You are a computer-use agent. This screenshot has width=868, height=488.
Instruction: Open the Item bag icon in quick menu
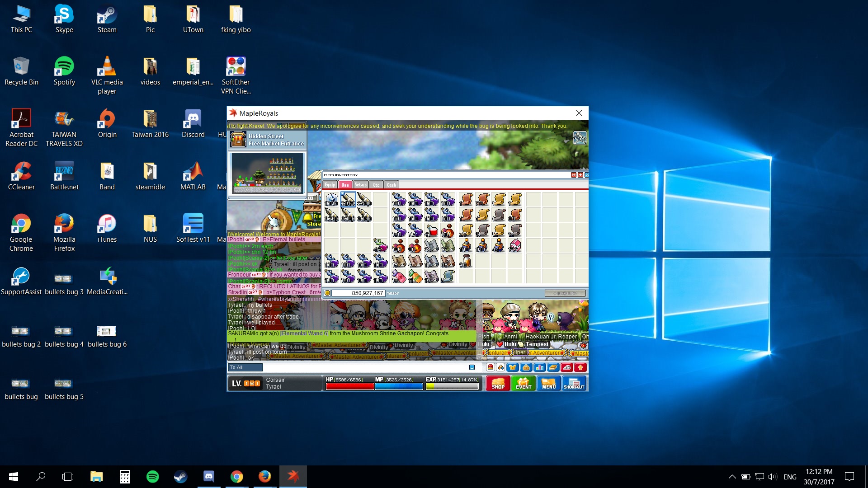526,367
